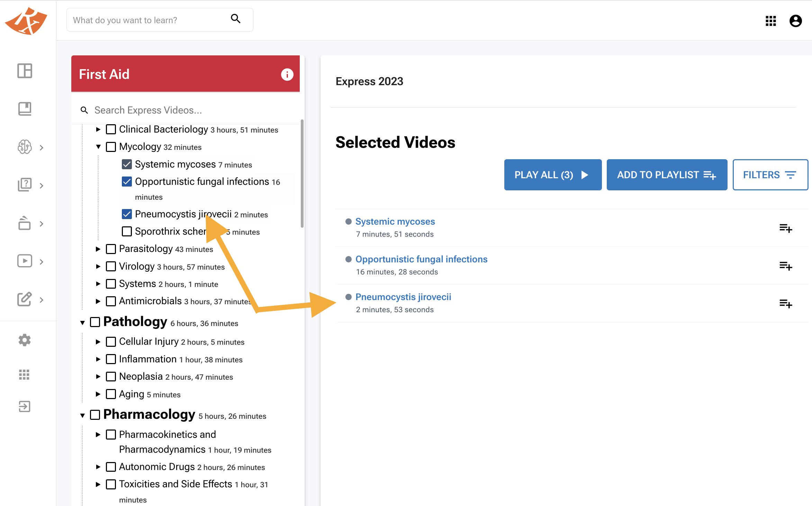Check the Sporothrix schenckii checkbox
This screenshot has width=812, height=506.
[x=127, y=231]
